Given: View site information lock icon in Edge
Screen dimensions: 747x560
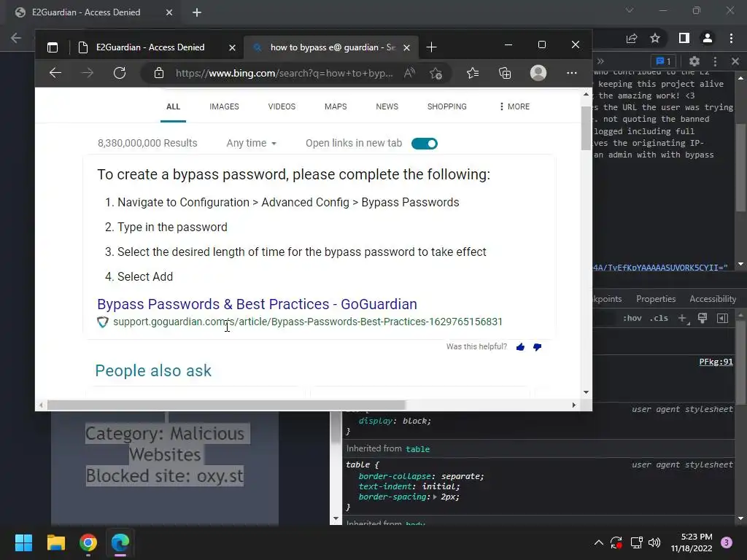Looking at the screenshot, I should pos(158,73).
